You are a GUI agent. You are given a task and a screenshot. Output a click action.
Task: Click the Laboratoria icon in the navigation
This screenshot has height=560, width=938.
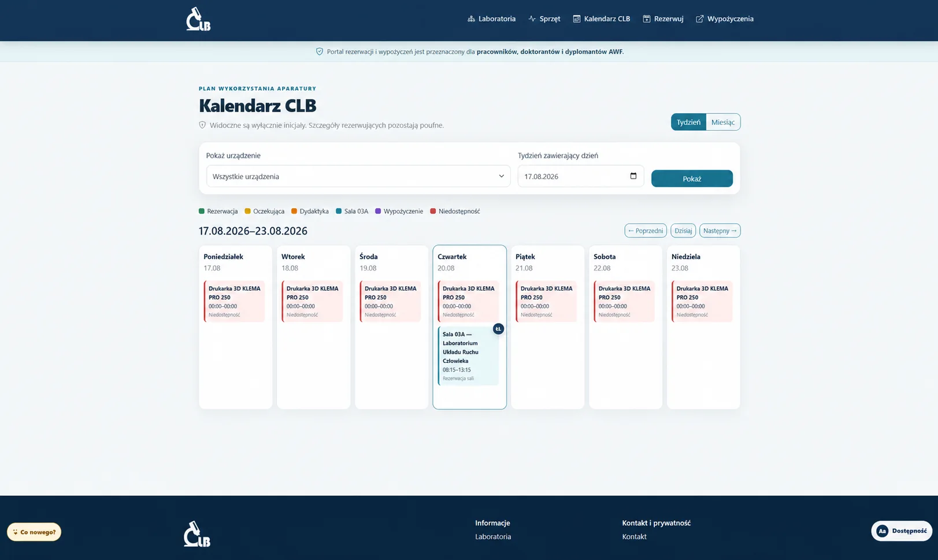tap(471, 19)
